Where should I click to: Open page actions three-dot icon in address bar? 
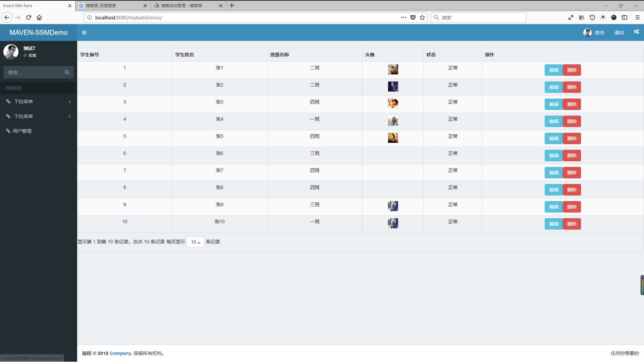[x=403, y=18]
